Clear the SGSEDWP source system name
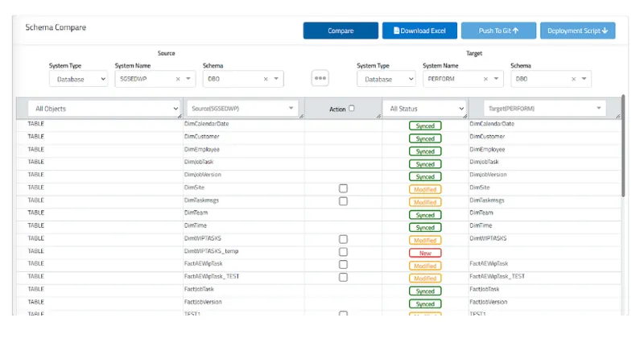This screenshot has height=355, width=644. click(x=178, y=79)
